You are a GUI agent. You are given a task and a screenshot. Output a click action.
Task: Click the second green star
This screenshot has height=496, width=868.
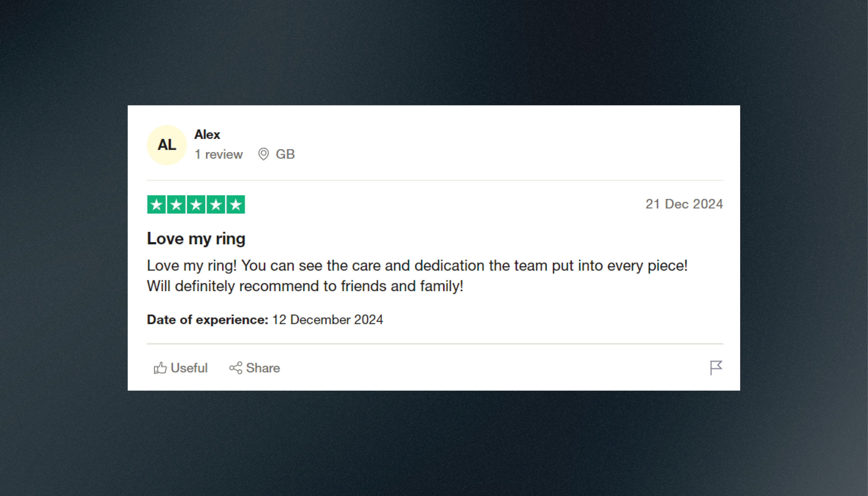click(x=176, y=204)
